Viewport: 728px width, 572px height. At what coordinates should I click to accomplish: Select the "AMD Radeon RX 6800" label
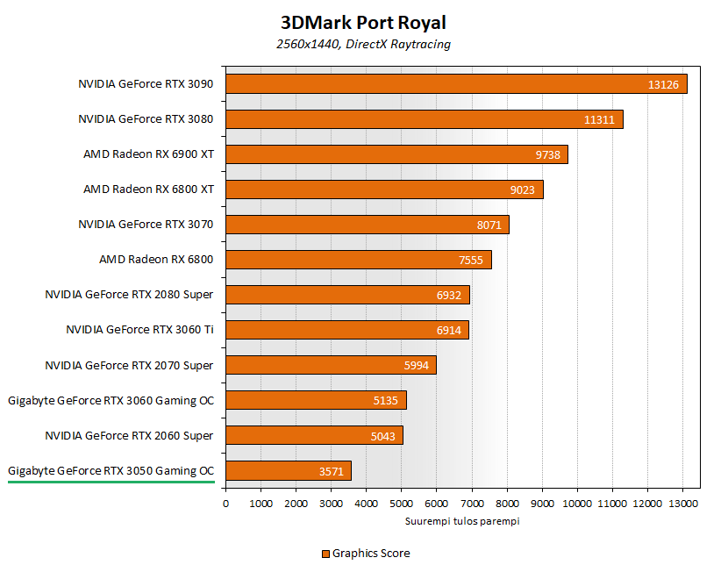156,260
